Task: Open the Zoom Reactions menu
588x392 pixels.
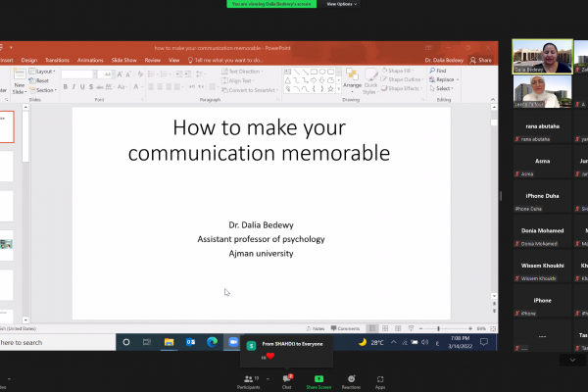Action: click(350, 379)
